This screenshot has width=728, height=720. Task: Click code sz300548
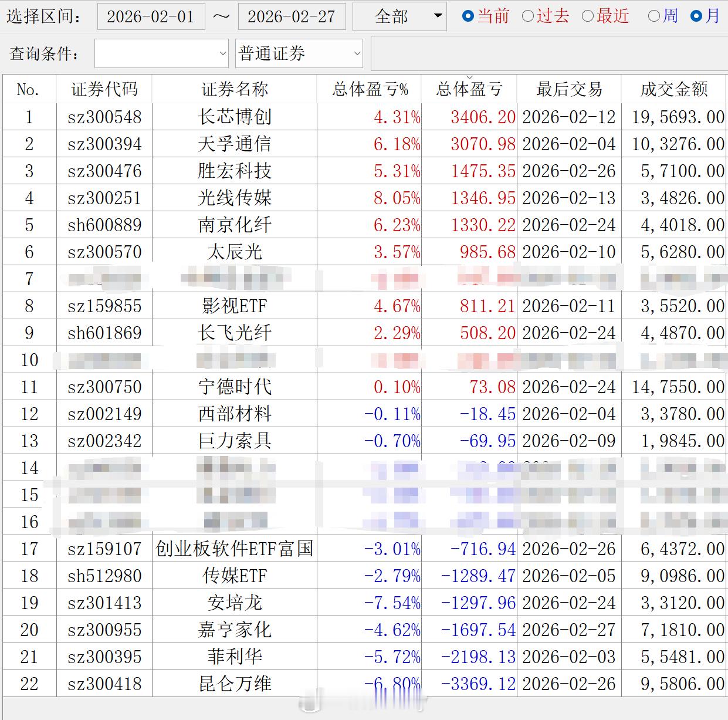pyautogui.click(x=104, y=117)
